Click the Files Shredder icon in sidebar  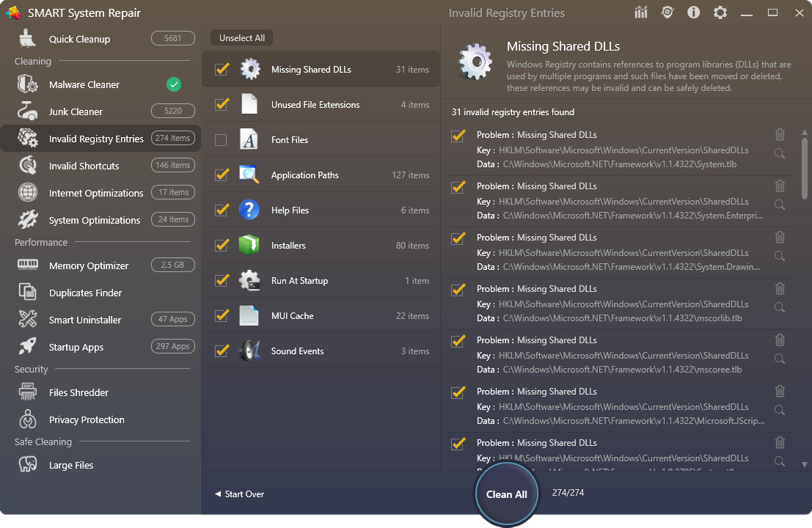[28, 392]
